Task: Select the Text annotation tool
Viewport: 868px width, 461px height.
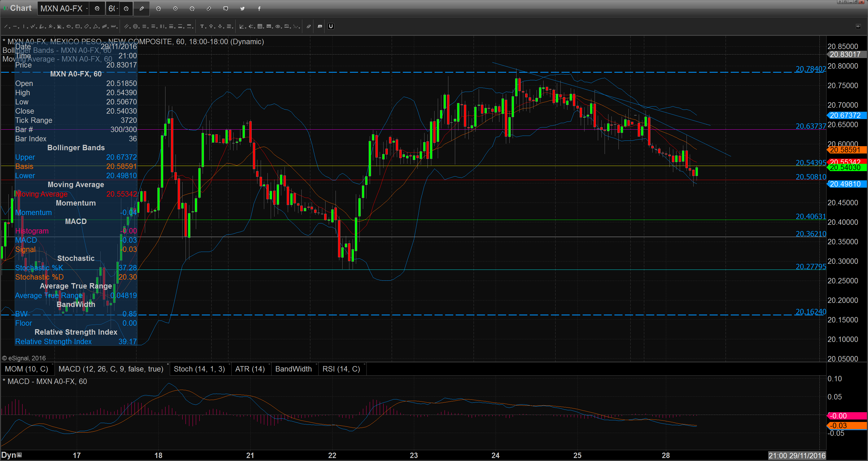Action: point(202,26)
